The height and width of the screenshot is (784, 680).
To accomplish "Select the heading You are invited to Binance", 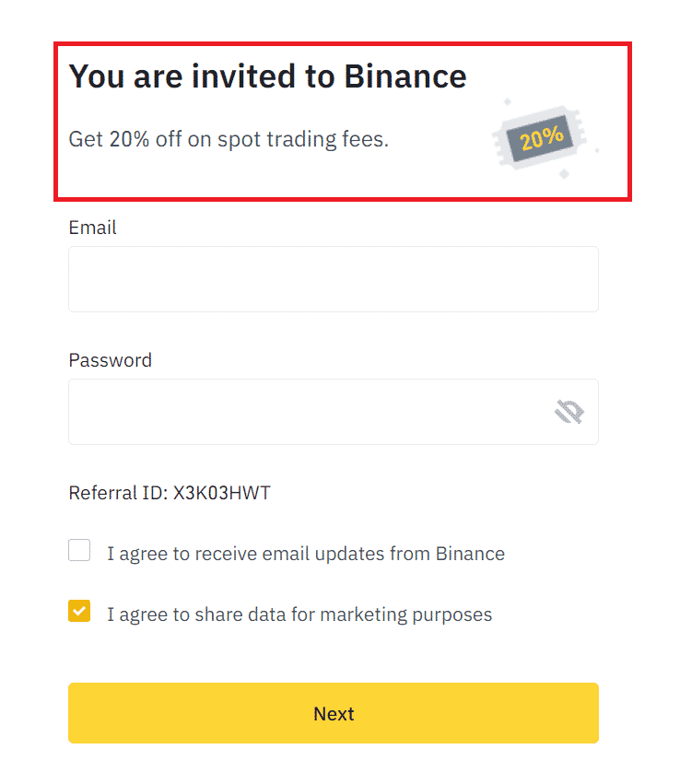I will (267, 76).
